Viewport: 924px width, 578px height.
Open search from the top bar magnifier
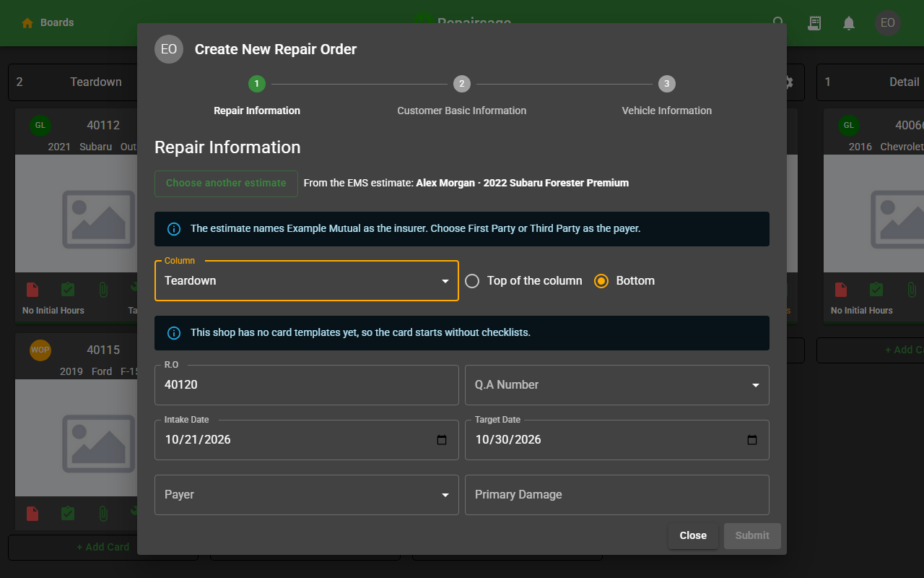[x=778, y=23]
